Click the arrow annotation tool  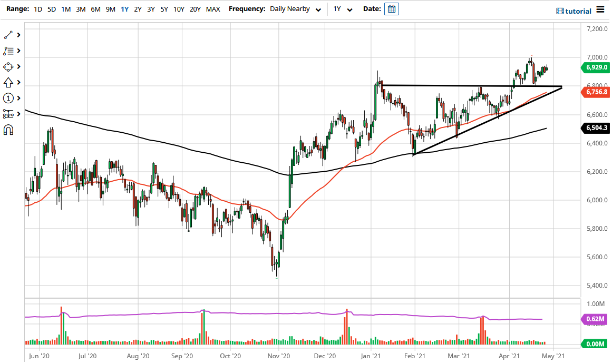click(x=8, y=82)
